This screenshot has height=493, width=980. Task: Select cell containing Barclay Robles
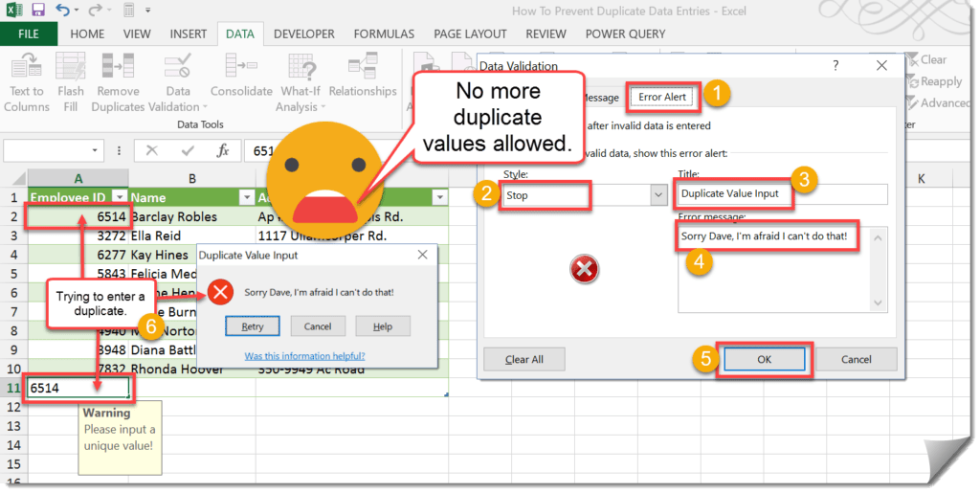pyautogui.click(x=191, y=216)
